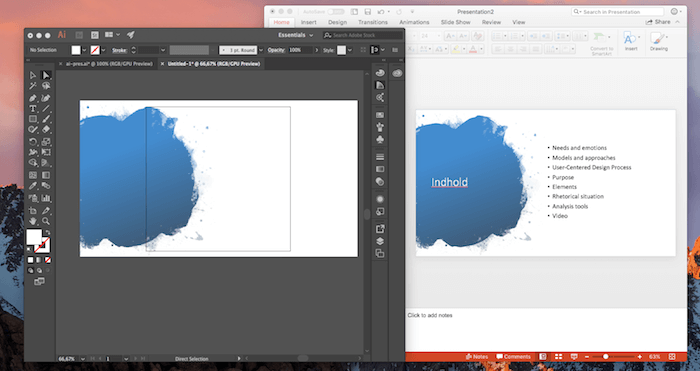Toggle Notes pane in PowerPoint status bar
Viewport: 700px width, 371px height.
point(476,357)
